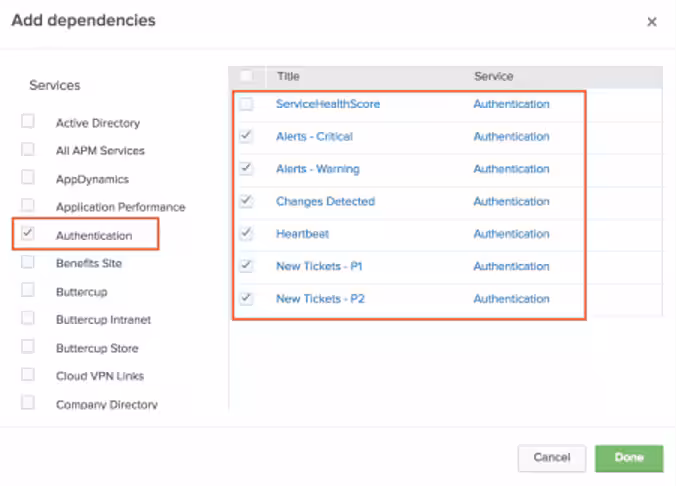676x486 pixels.
Task: Open the Changes Detected link
Action: [x=325, y=201]
